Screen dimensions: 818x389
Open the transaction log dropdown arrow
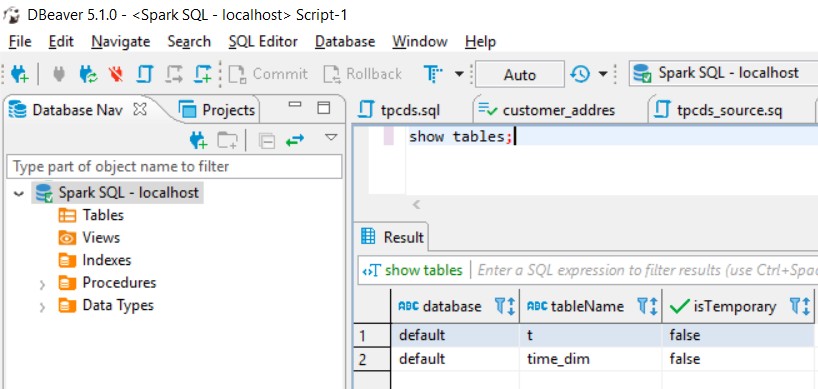click(x=603, y=74)
